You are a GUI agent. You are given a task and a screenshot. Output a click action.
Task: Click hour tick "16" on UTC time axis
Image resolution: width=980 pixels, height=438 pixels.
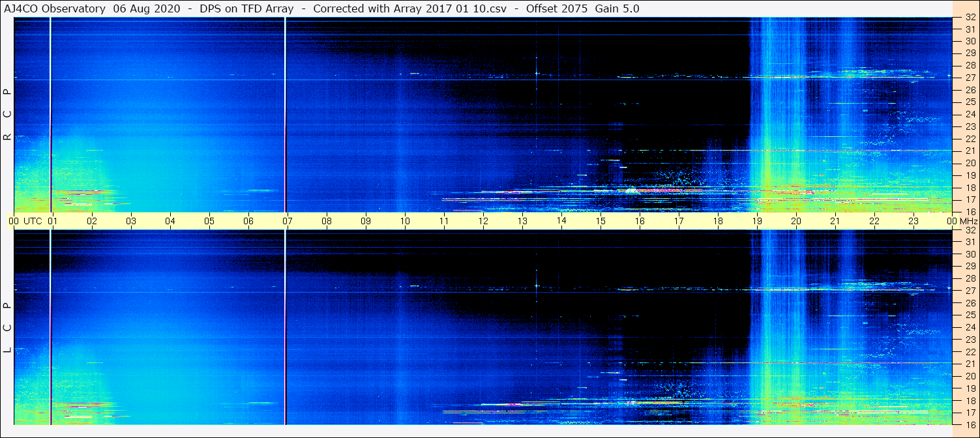[x=640, y=221]
